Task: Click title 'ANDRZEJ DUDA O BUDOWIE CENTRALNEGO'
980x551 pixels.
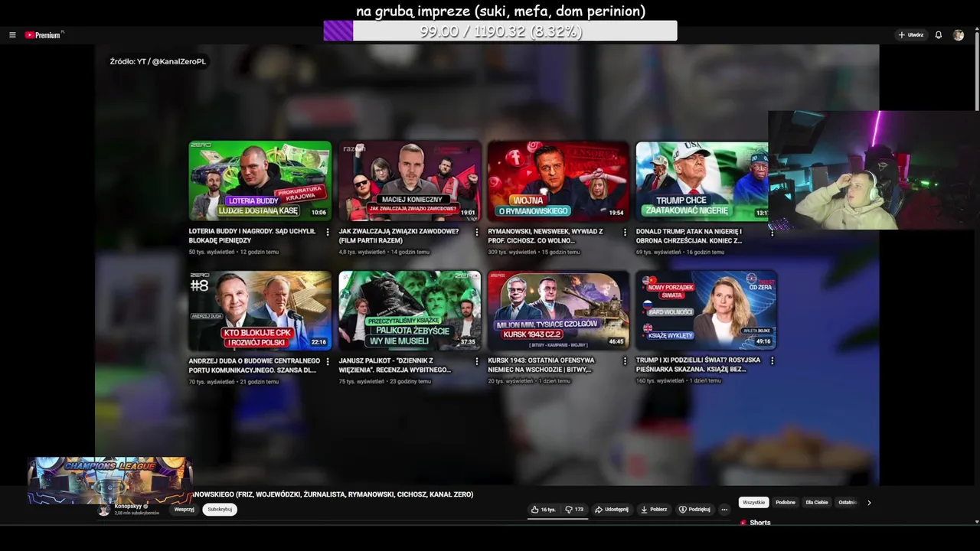Action: 254,360
